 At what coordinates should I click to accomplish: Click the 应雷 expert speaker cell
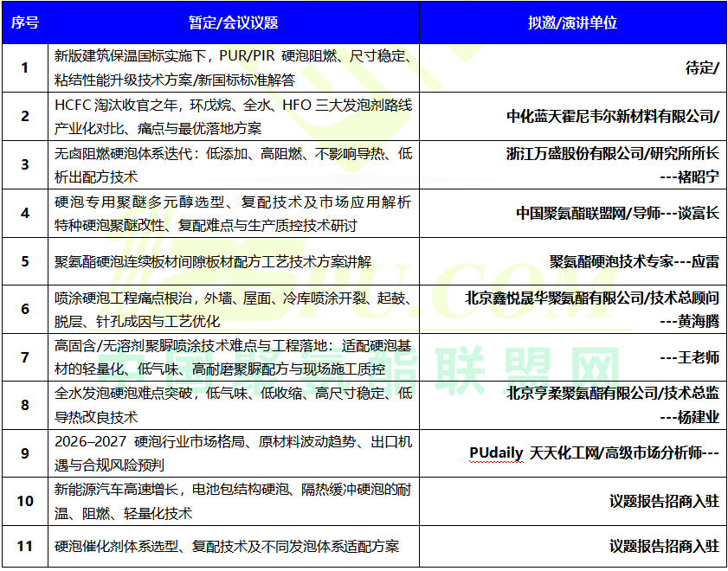[573, 261]
